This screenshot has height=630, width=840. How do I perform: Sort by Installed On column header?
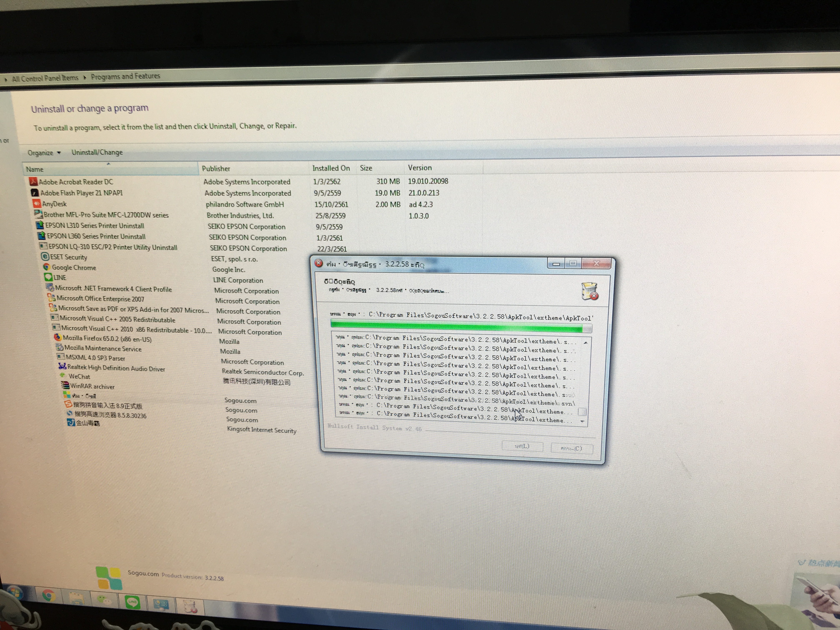click(x=331, y=168)
